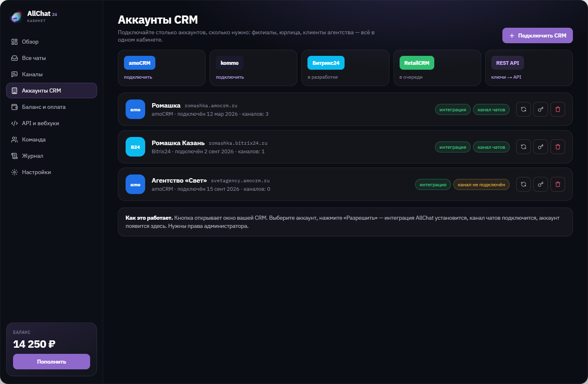Open API и вебхуки in the sidebar
Viewport: 588px width, 384px height.
click(x=51, y=123)
